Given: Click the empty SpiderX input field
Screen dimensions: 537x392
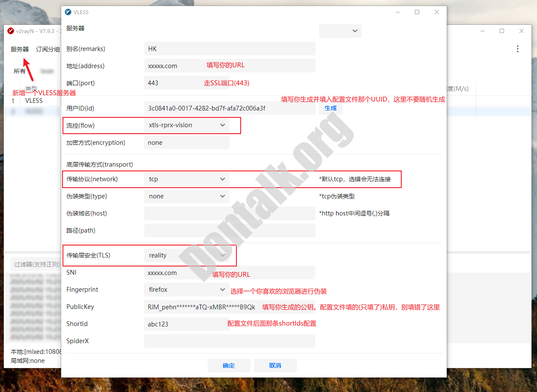Looking at the screenshot, I should pyautogui.click(x=230, y=341).
